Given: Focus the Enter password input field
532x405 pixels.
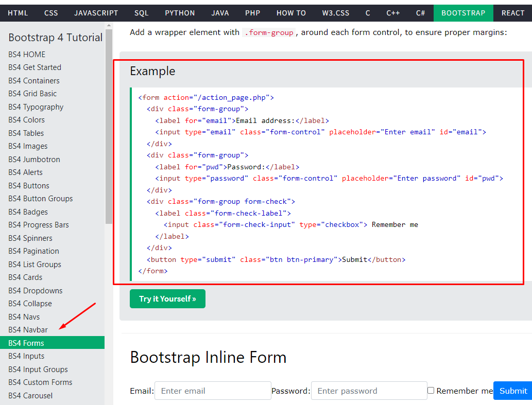Looking at the screenshot, I should (x=369, y=391).
